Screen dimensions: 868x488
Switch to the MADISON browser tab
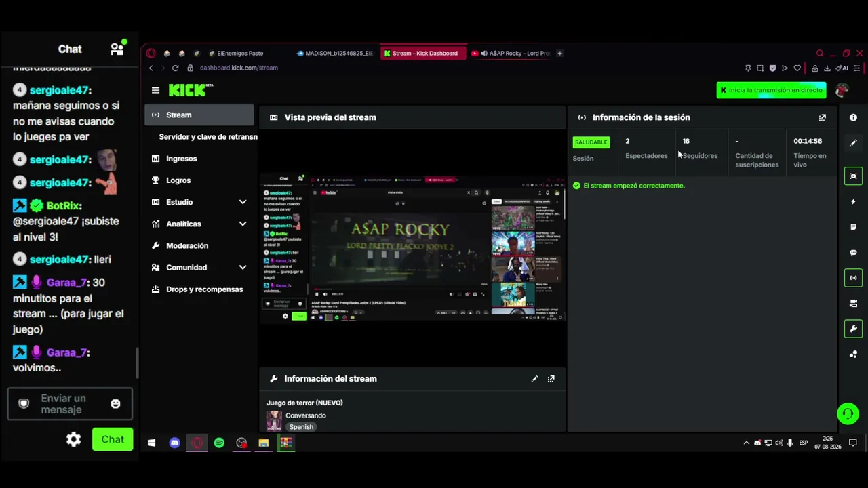pyautogui.click(x=335, y=53)
